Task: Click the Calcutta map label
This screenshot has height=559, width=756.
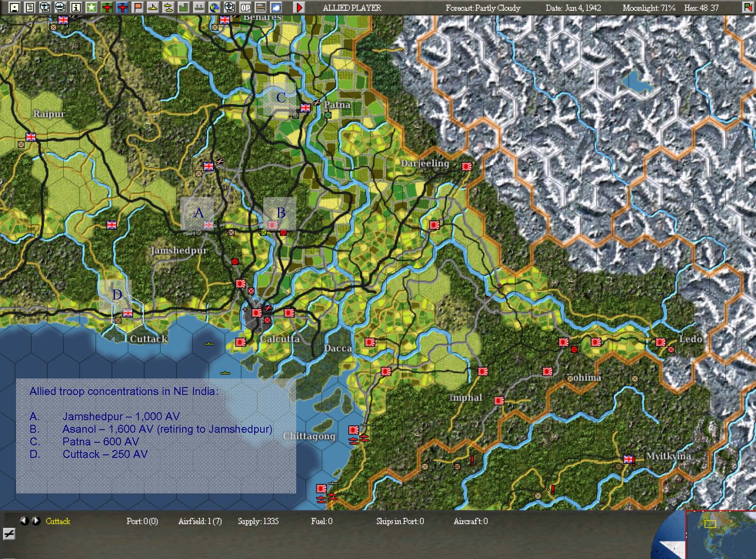Action: [x=280, y=339]
